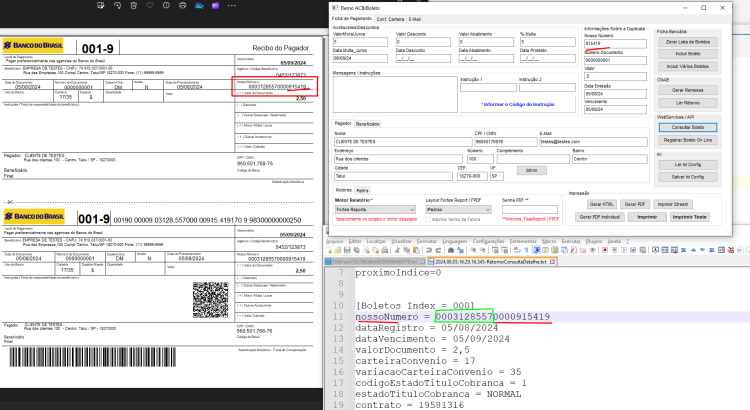750x410 pixels.
Task: Click the zoom in icon in Notepad++
Action: (473, 250)
